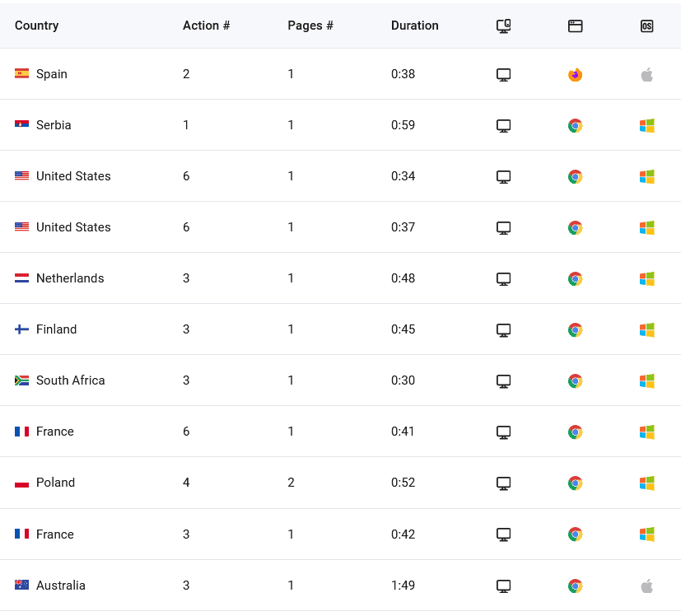
Task: Click the Spain flag icon
Action: 21,73
